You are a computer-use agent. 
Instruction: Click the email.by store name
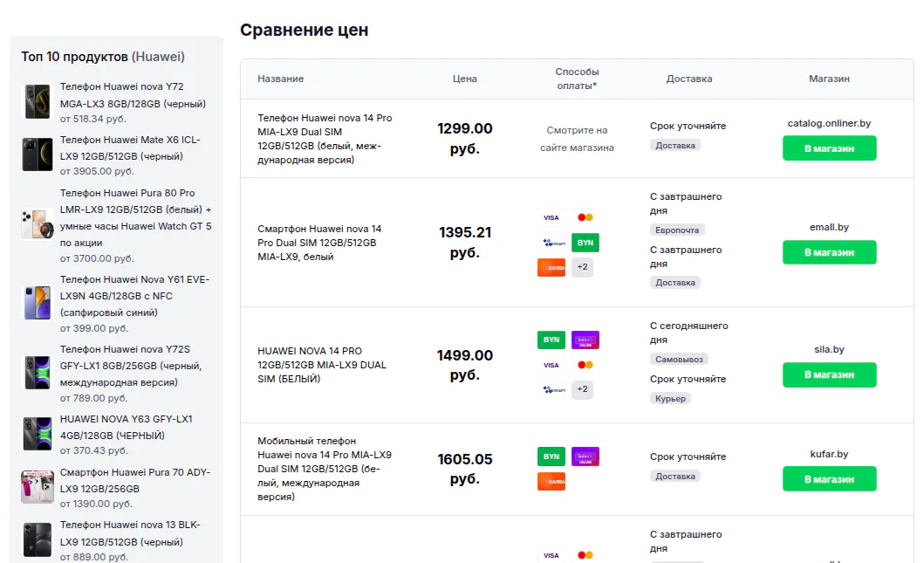pyautogui.click(x=829, y=227)
